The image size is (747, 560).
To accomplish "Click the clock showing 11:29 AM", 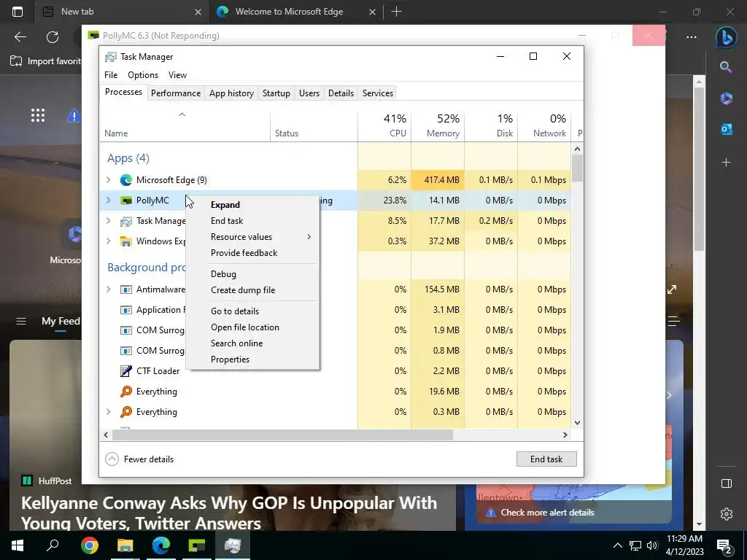I will (684, 539).
